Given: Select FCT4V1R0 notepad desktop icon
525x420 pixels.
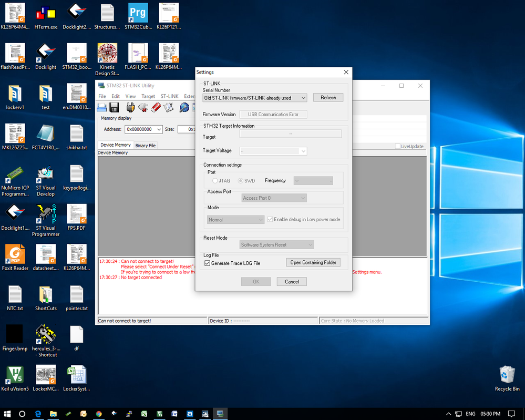Looking at the screenshot, I should [x=46, y=137].
